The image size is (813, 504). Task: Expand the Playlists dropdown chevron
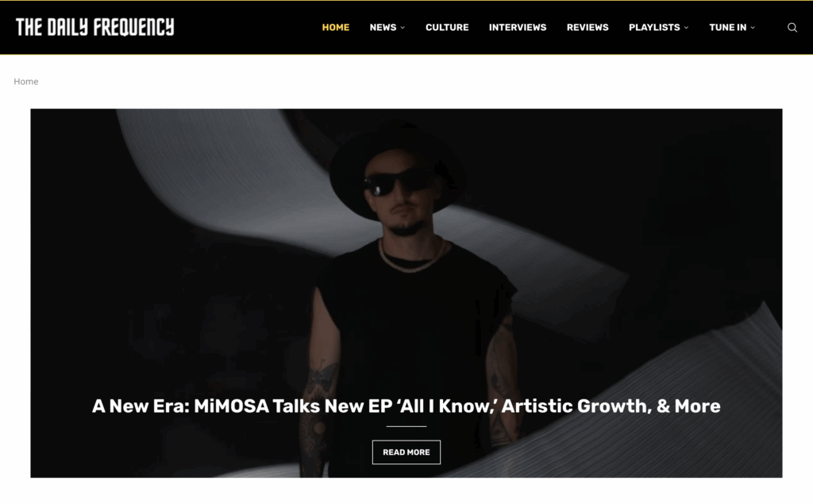(687, 28)
